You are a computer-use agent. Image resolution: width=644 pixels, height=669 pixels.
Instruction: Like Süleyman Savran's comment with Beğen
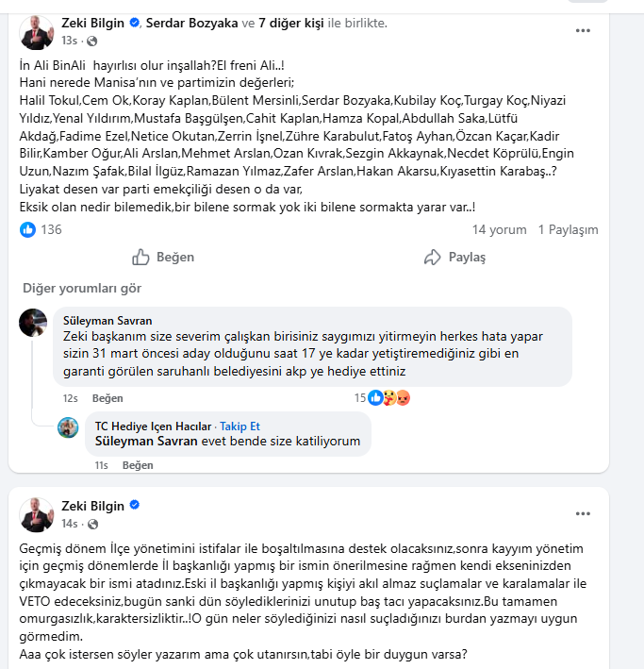tap(107, 398)
